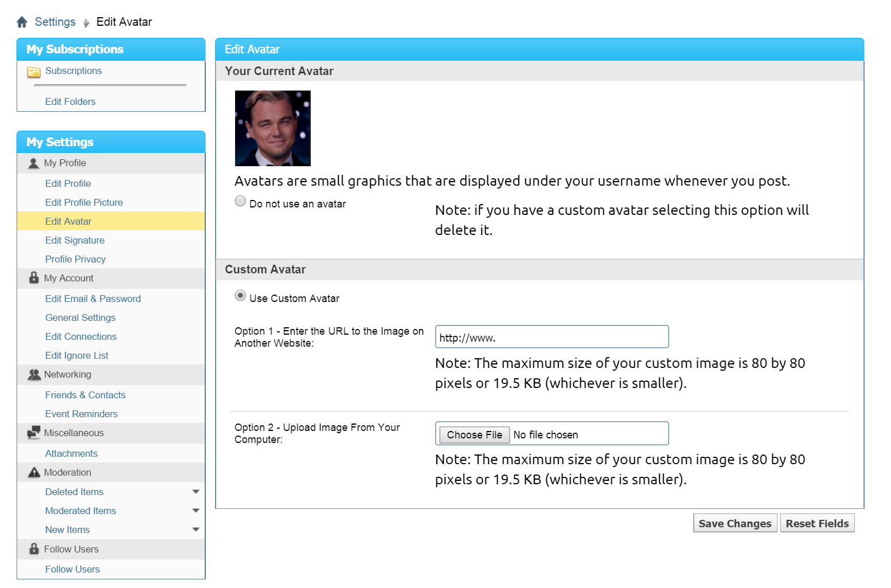Open Settings breadcrumb link
The height and width of the screenshot is (588, 891).
click(55, 22)
